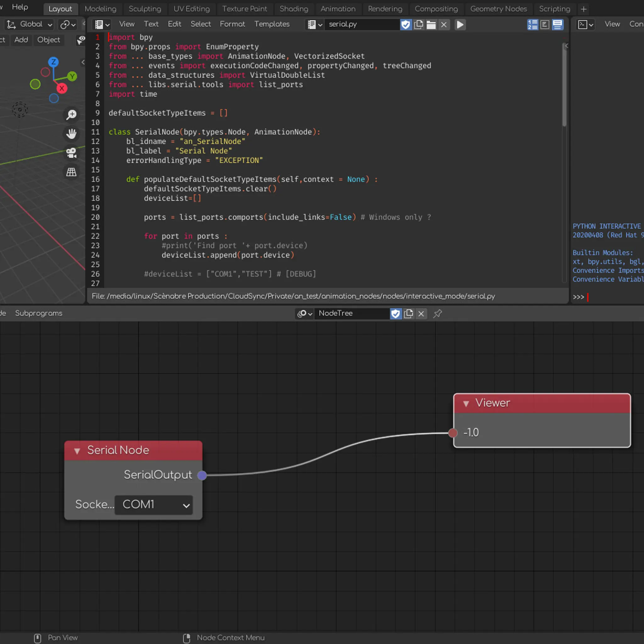Image resolution: width=644 pixels, height=644 pixels.
Task: Duplicate the serial.py text with the new-copy icon
Action: pos(418,24)
